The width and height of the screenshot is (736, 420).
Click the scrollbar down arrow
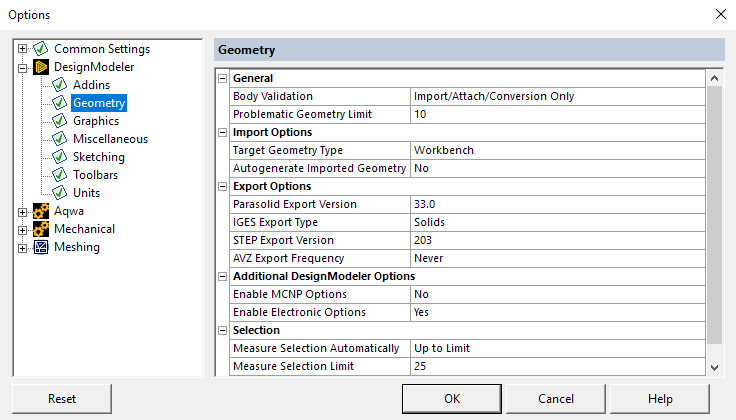(x=714, y=368)
